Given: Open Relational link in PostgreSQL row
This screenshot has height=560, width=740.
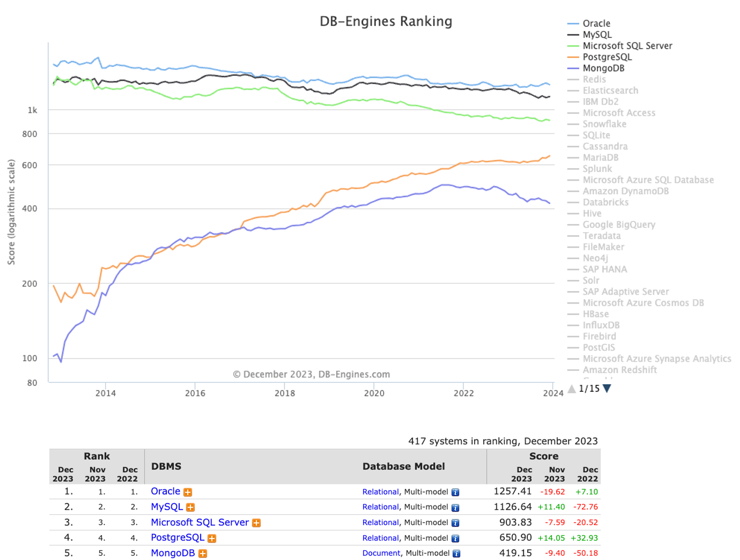Looking at the screenshot, I should pos(380,538).
